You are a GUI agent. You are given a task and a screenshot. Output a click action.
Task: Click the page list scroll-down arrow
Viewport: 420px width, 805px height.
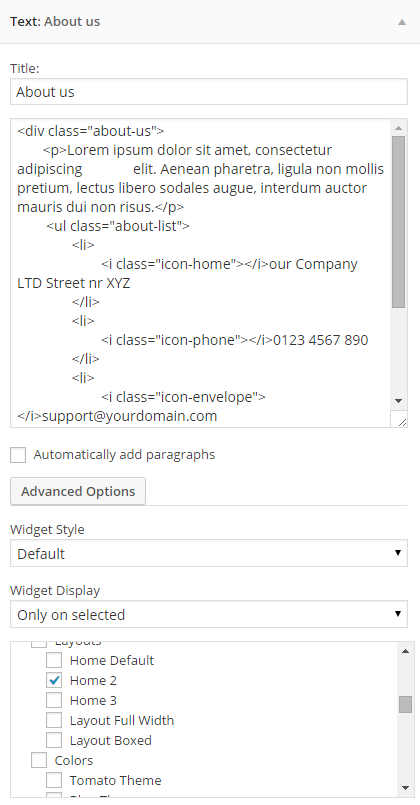click(x=405, y=788)
